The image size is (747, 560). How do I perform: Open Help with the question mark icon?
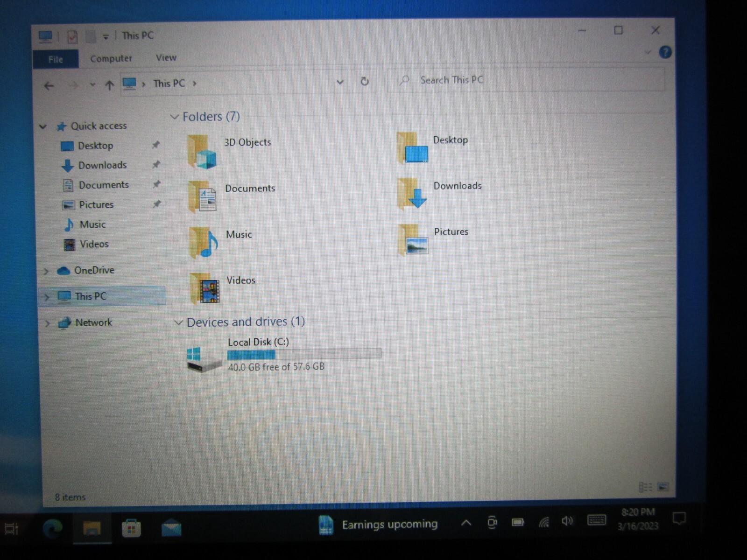tap(665, 52)
